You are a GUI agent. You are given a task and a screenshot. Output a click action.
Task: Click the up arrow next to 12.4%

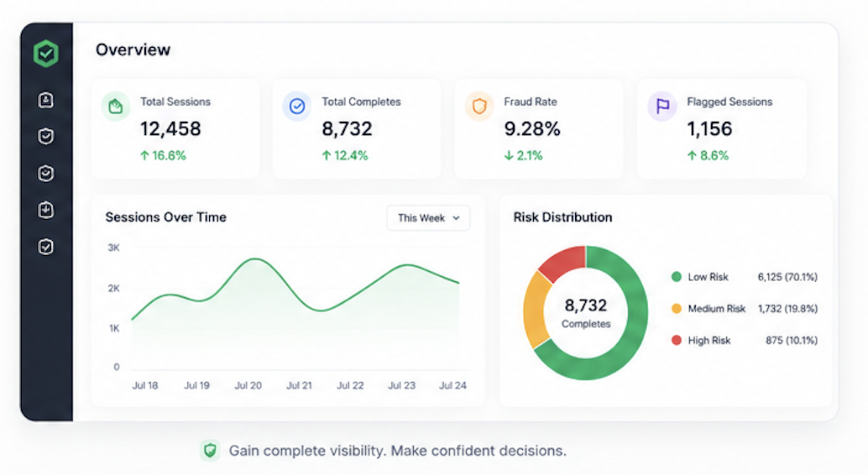(x=327, y=155)
